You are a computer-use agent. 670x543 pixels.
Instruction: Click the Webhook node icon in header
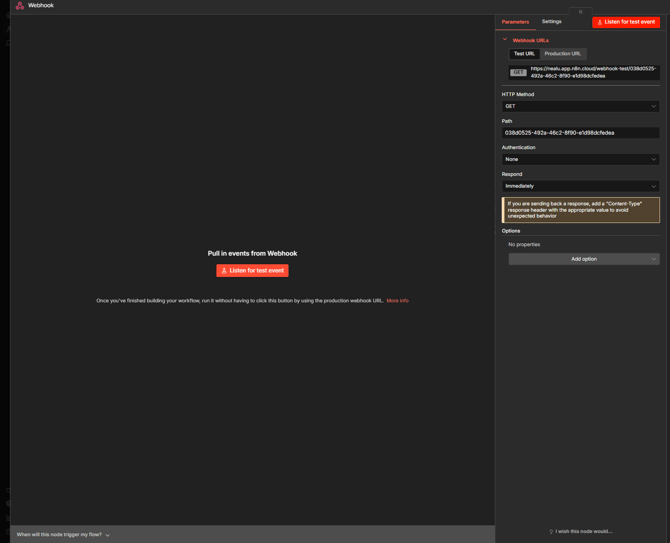pos(20,6)
